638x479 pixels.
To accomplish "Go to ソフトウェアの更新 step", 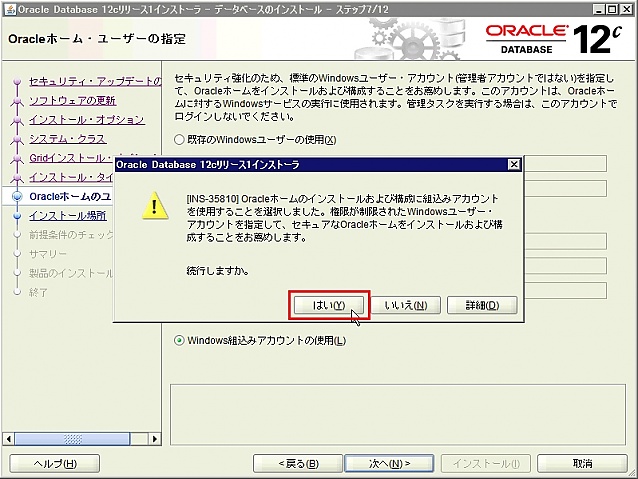I will click(x=72, y=101).
